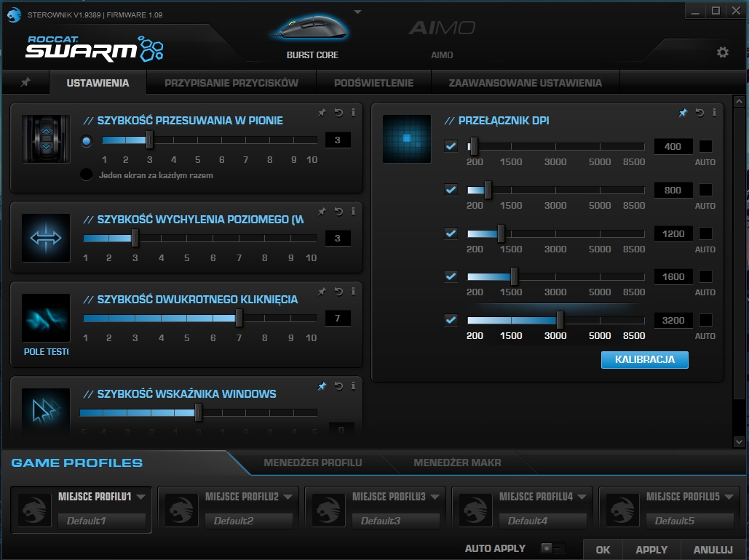The image size is (749, 560).
Task: Switch to the Menedżer Profilu tab
Action: click(313, 463)
